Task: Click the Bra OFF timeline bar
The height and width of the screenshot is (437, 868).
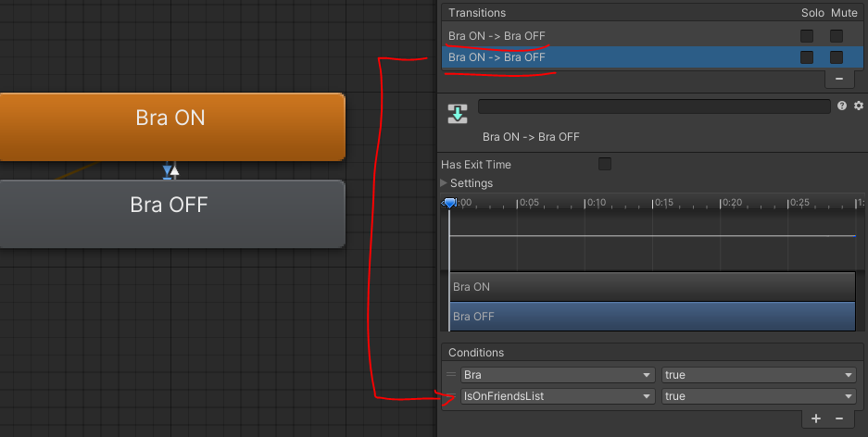Action: pyautogui.click(x=653, y=317)
